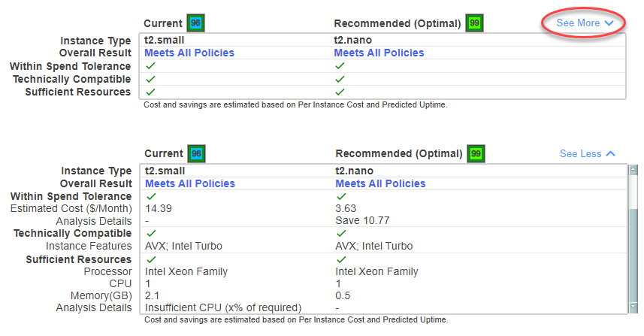The image size is (644, 336).
Task: Click current Technically Compatible checkmark in collapsed panel
Action: click(150, 79)
